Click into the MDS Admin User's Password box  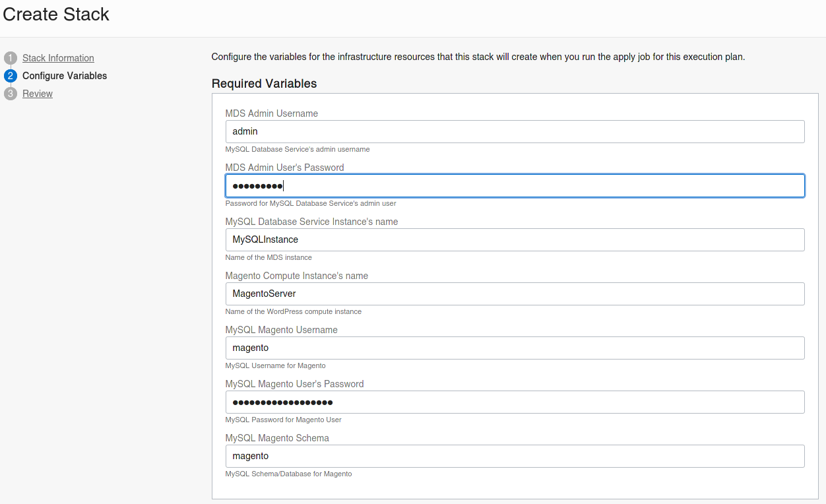click(515, 185)
